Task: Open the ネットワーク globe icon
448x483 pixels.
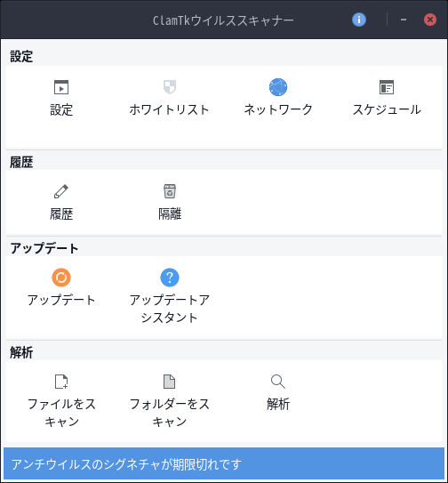Action: pyautogui.click(x=278, y=87)
